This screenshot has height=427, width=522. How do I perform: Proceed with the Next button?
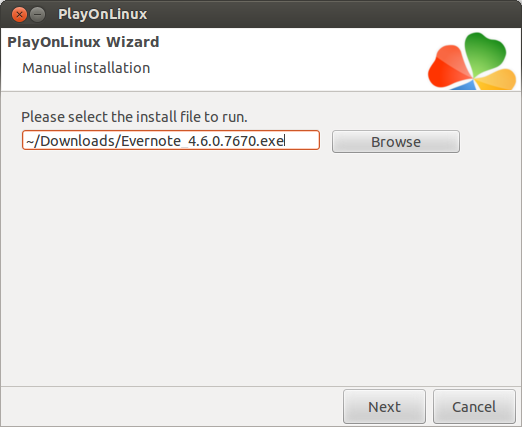click(384, 407)
